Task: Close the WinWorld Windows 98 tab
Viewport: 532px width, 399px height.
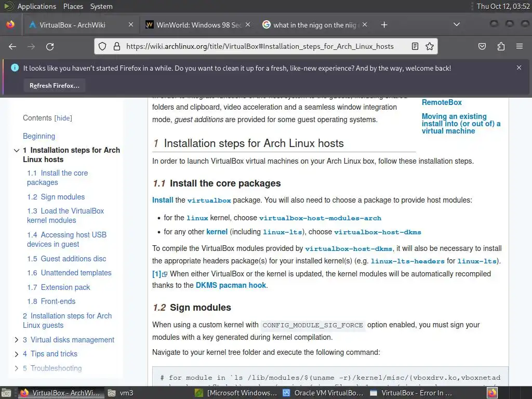Action: tap(248, 25)
